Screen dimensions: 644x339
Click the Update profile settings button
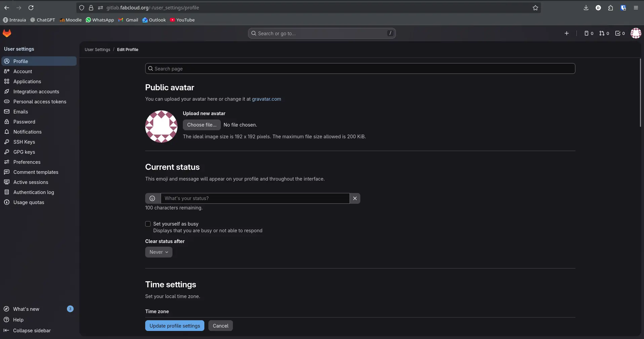coord(174,326)
